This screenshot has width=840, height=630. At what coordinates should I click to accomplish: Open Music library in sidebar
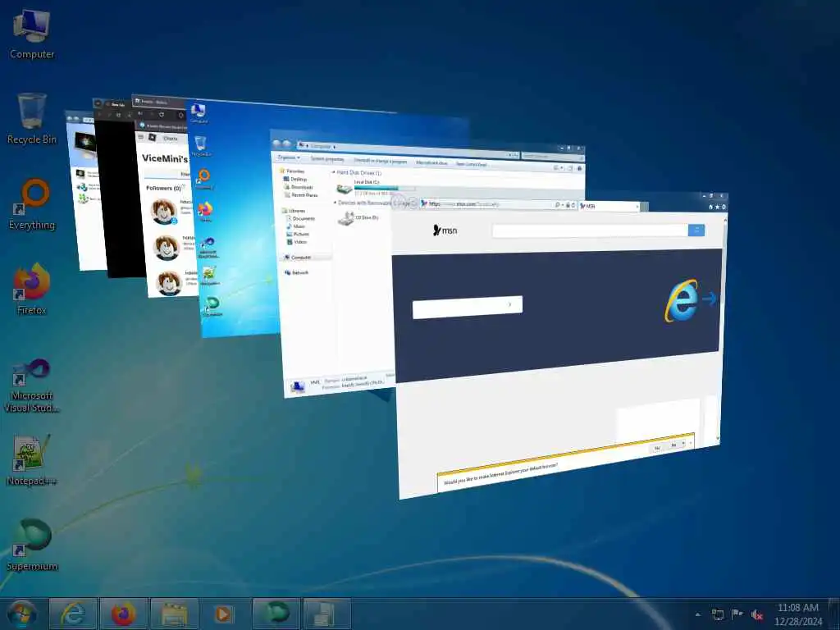tap(296, 226)
